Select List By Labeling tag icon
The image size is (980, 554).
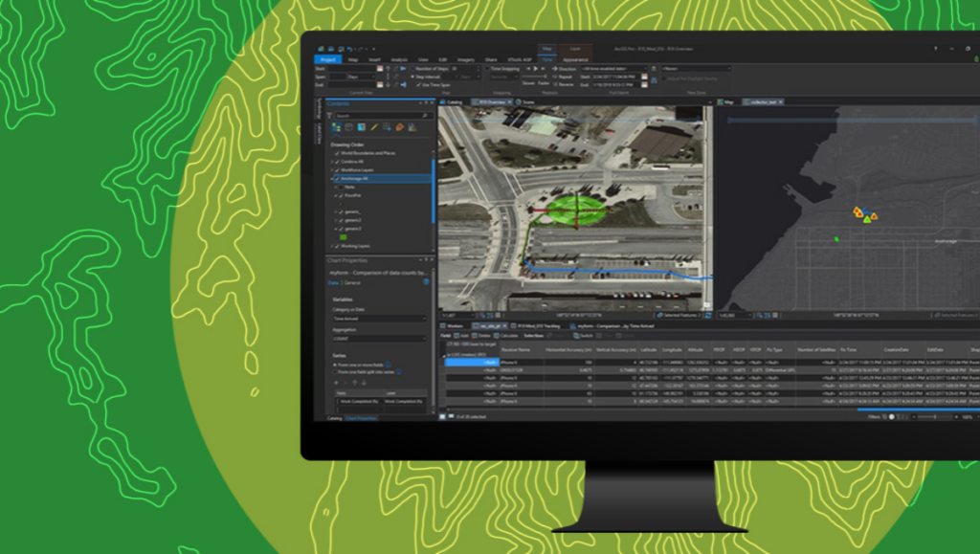tap(400, 127)
